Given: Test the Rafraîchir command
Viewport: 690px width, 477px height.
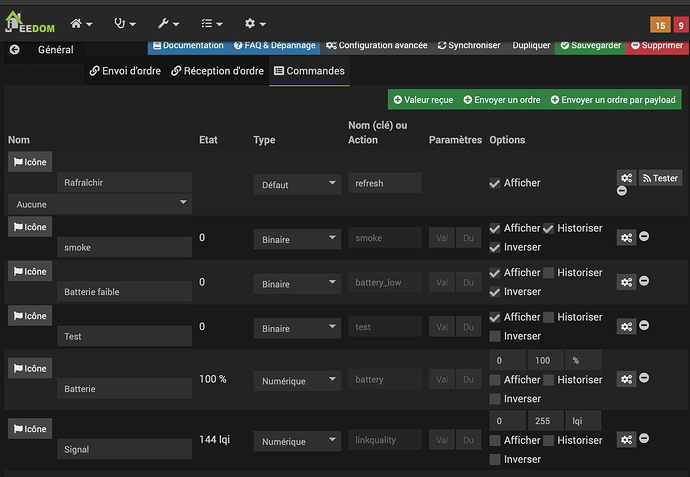Looking at the screenshot, I should tap(660, 178).
